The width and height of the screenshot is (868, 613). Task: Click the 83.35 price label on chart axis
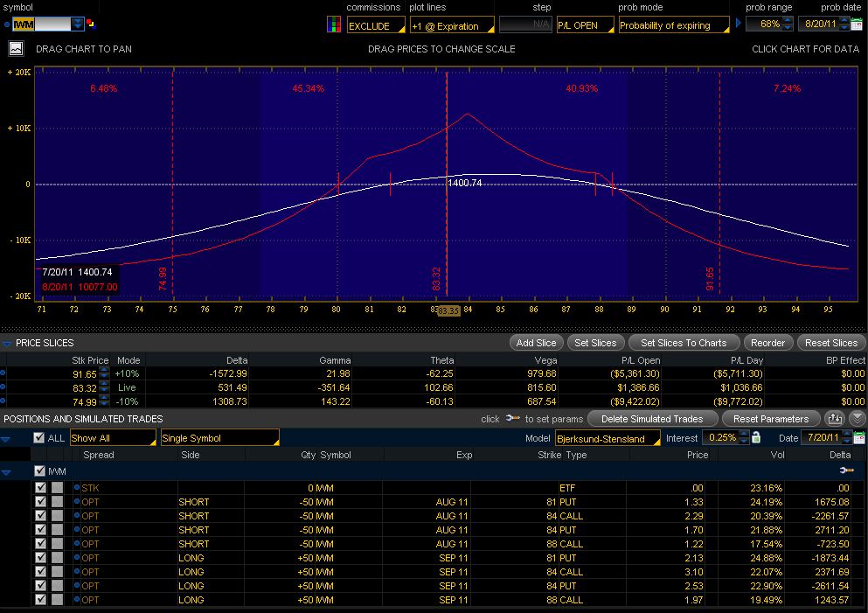[448, 310]
